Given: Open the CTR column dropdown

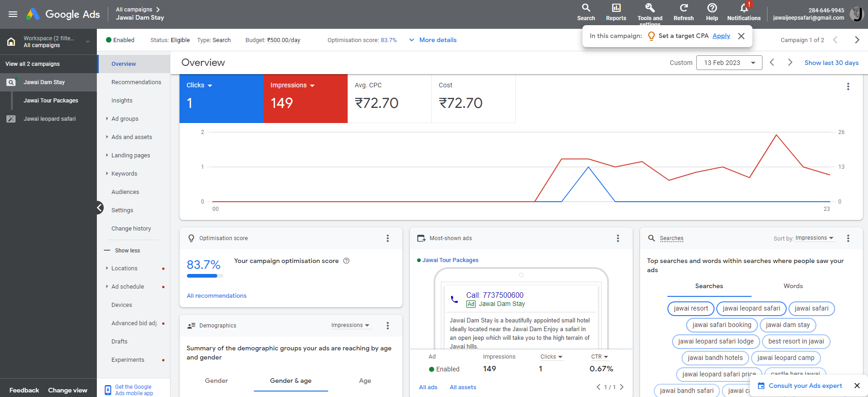Looking at the screenshot, I should (600, 357).
